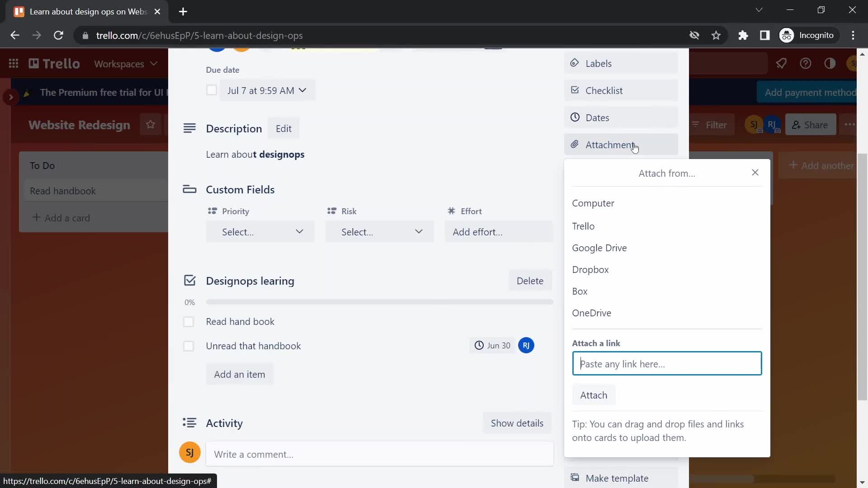This screenshot has height=488, width=868.
Task: Click the description text Learn about designops
Action: pyautogui.click(x=255, y=155)
